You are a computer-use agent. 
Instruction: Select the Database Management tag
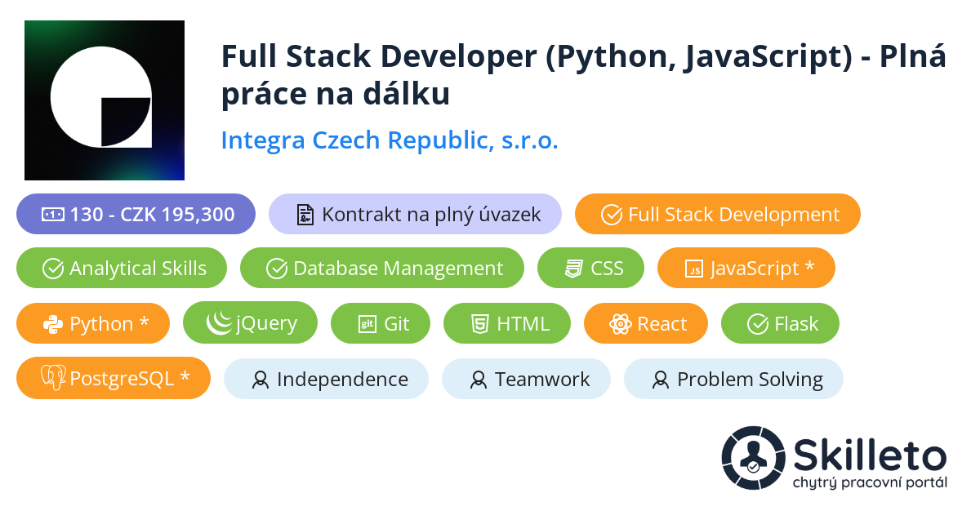[382, 269]
